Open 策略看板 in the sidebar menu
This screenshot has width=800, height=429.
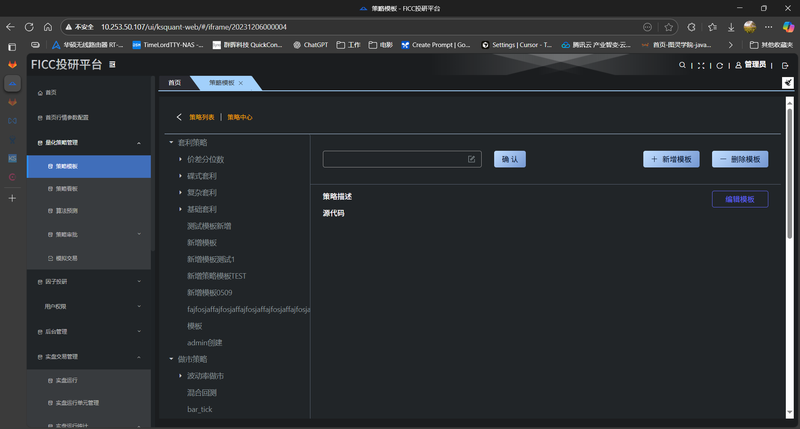[66, 188]
